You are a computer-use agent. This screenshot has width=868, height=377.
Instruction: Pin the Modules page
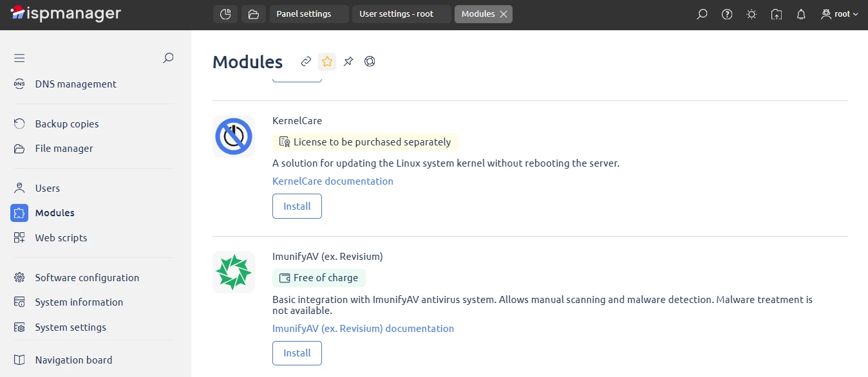click(x=348, y=61)
